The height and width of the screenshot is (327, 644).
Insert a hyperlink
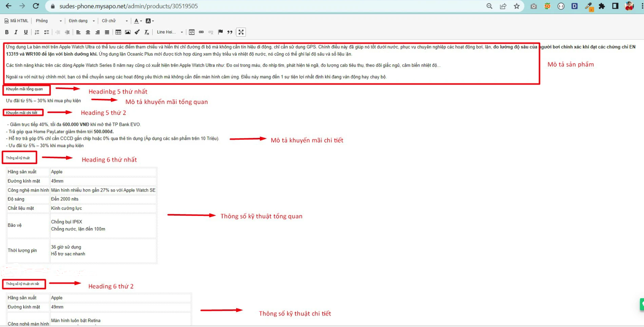coord(201,32)
